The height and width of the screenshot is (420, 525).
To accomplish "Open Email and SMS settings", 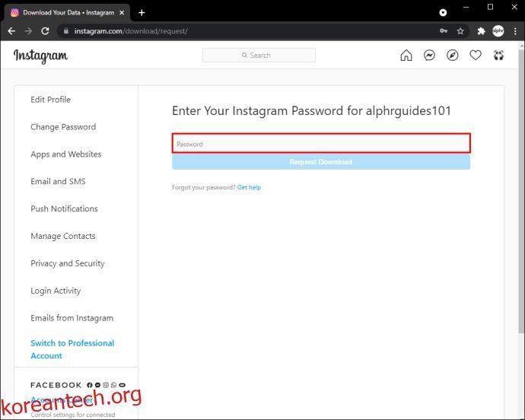I will pos(58,182).
